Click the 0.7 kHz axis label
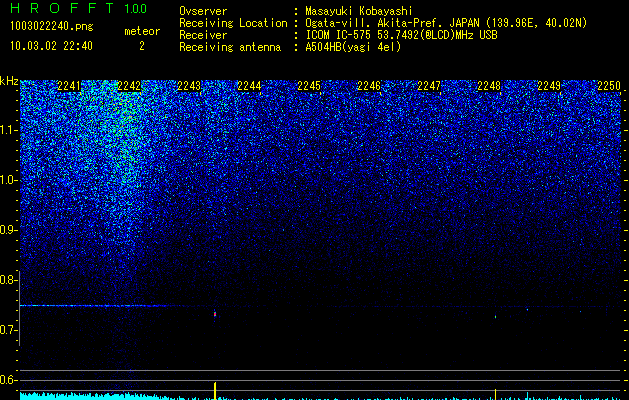The width and height of the screenshot is (629, 400). [9, 330]
